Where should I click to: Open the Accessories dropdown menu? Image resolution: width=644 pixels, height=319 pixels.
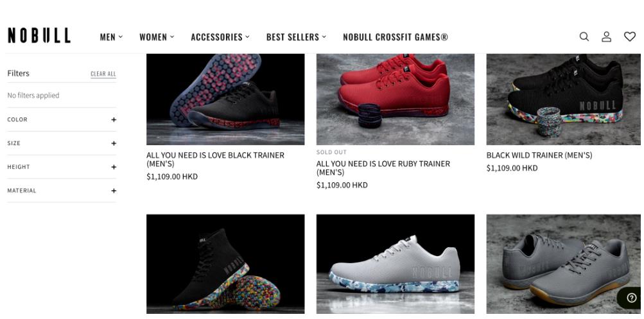pyautogui.click(x=220, y=37)
